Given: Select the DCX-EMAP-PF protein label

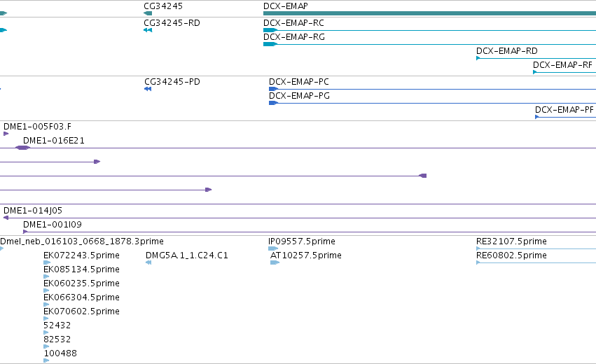Looking at the screenshot, I should (x=564, y=110).
